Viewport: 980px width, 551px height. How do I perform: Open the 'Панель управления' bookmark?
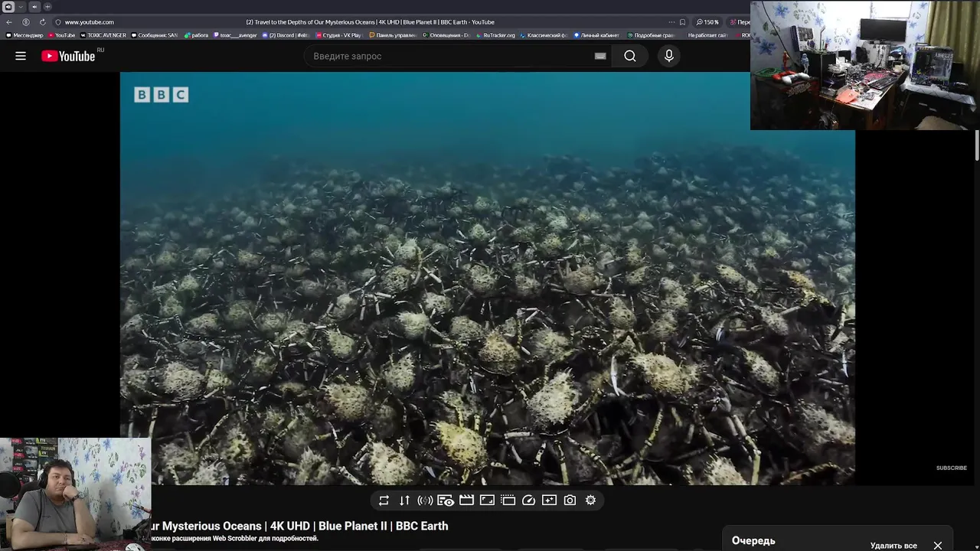(x=393, y=35)
